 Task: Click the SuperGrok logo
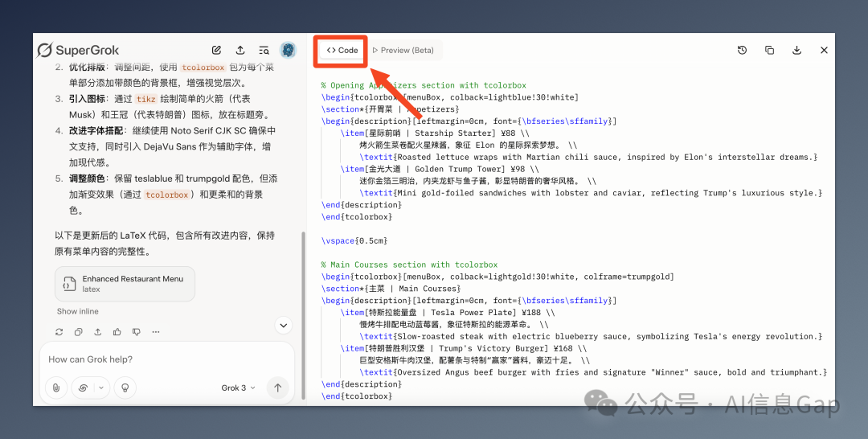78,50
